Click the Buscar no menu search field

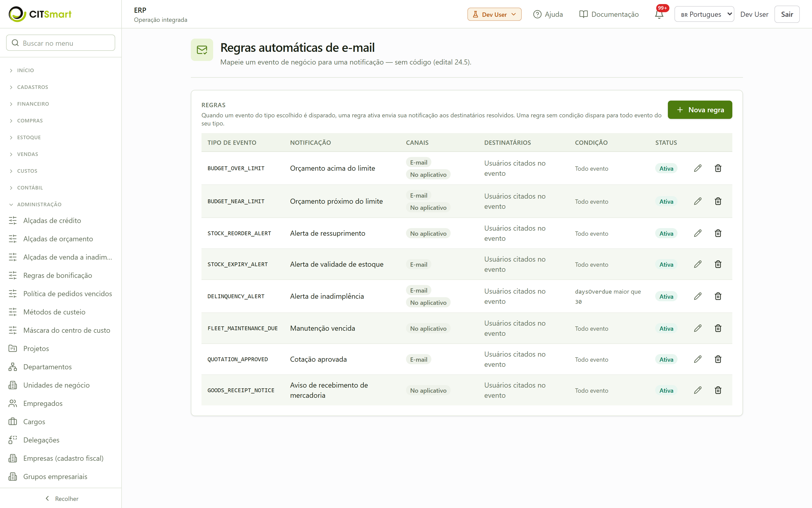61,43
